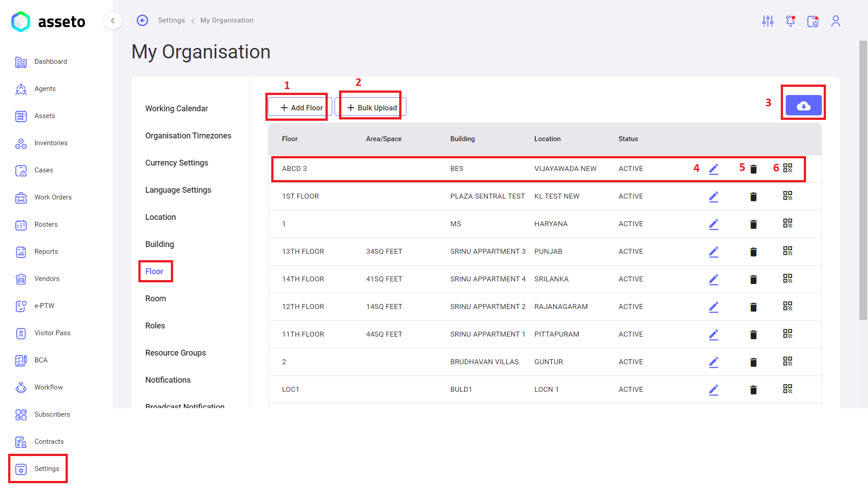Select Currency Settings tab
This screenshot has height=485, width=868.
tap(176, 163)
